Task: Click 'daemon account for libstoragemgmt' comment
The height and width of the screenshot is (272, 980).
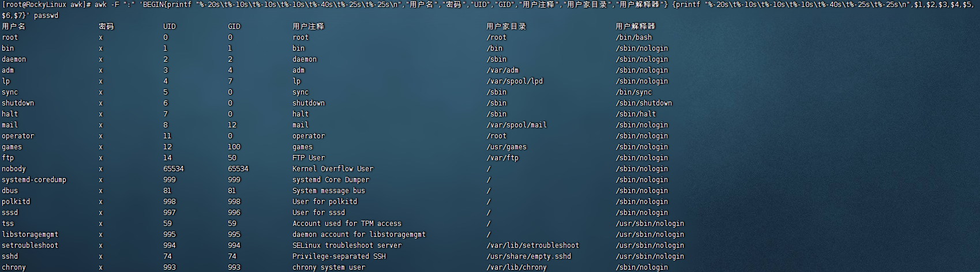Action: (359, 235)
